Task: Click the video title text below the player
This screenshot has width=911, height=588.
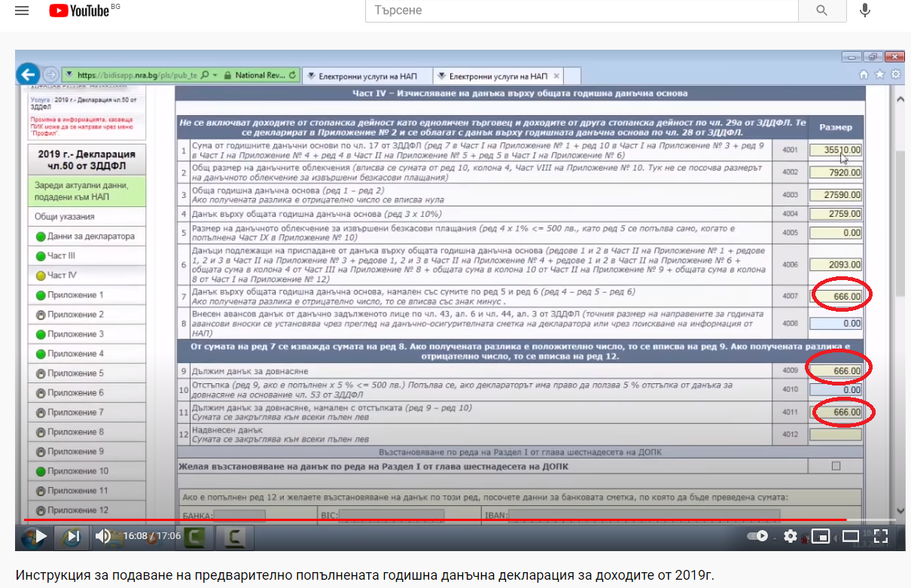Action: [x=364, y=576]
